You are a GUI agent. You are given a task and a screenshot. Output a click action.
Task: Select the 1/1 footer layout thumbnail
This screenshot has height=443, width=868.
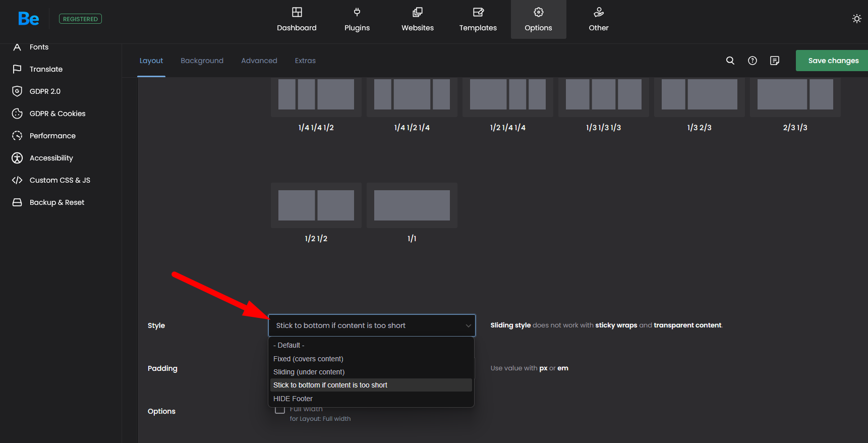click(412, 205)
